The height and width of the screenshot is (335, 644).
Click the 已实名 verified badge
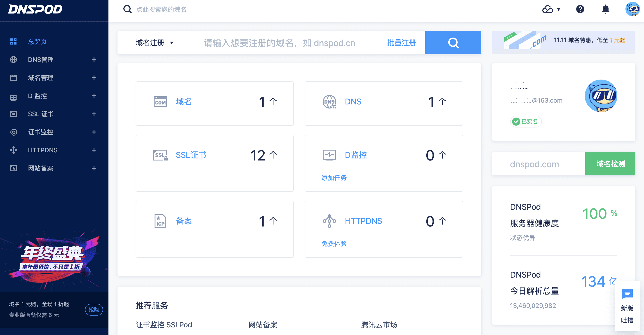(526, 122)
